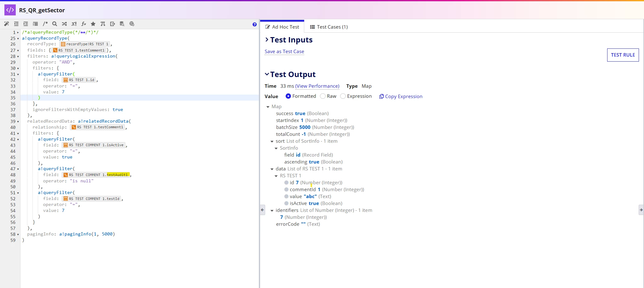
Task: Collapse the SortInfo tree node
Action: pyautogui.click(x=276, y=148)
